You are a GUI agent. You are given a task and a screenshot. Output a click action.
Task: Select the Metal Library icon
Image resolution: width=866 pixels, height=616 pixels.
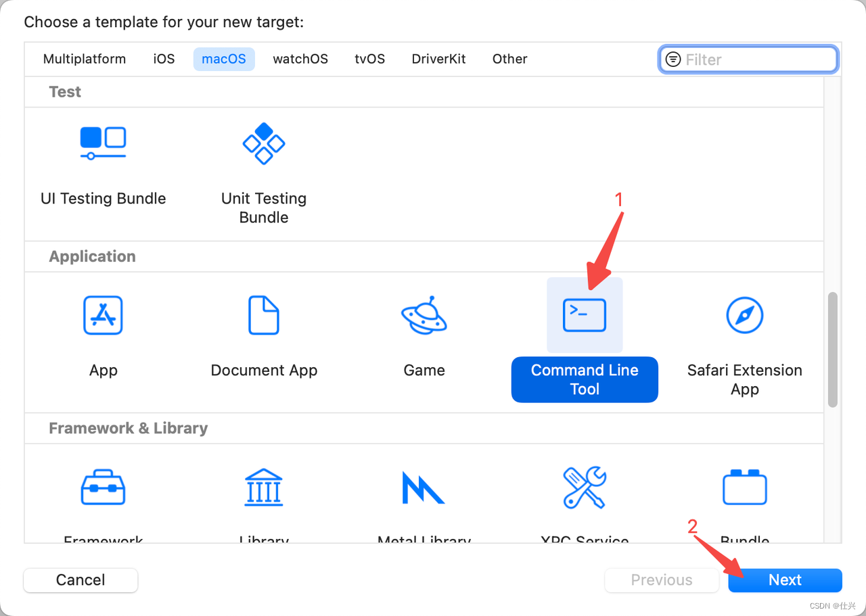point(424,488)
